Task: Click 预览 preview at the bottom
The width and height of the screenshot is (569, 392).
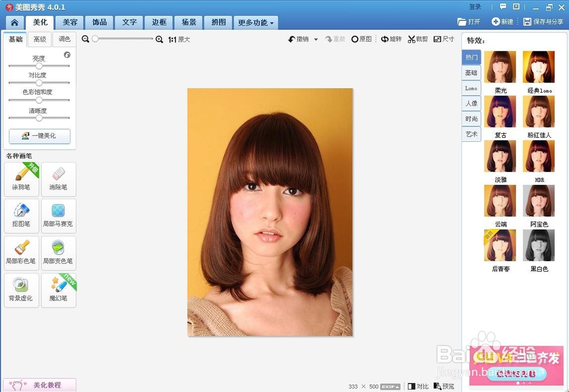Action: (444, 386)
